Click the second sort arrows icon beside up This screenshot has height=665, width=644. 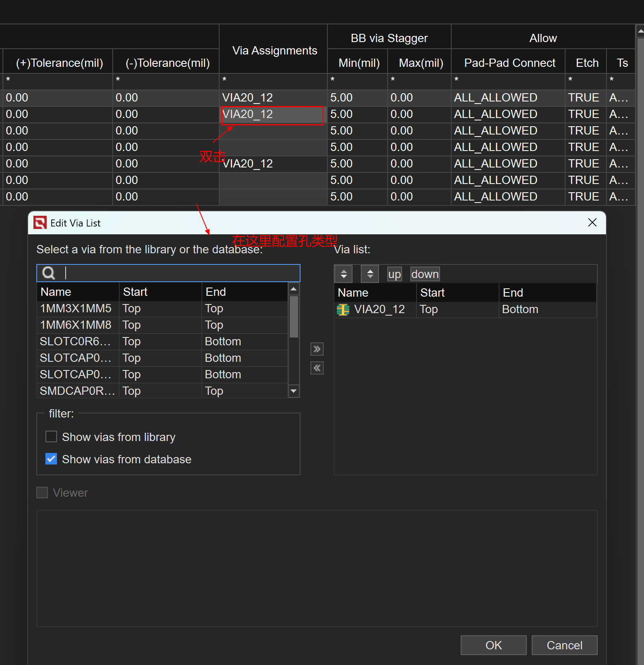(369, 274)
